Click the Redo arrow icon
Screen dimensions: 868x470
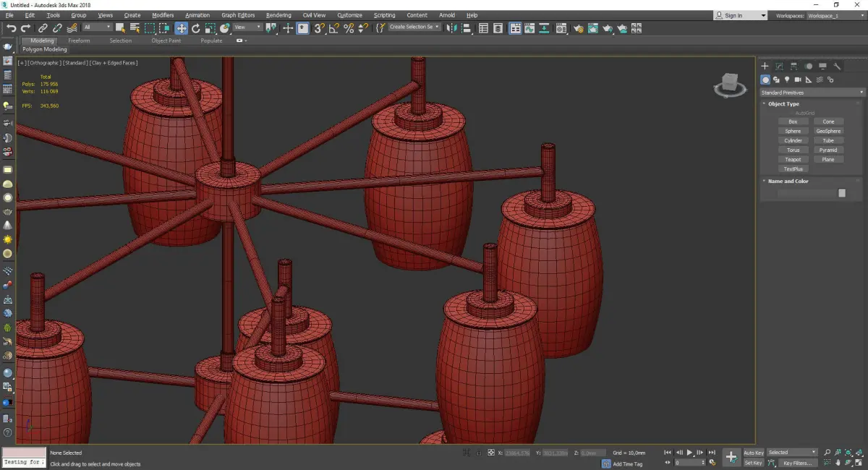tap(25, 28)
